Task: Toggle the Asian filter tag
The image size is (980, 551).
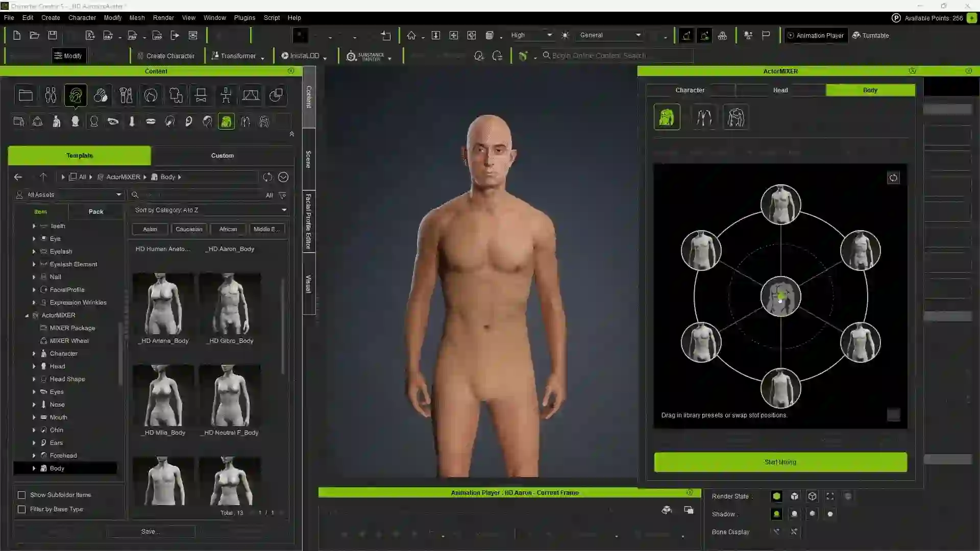Action: [150, 229]
